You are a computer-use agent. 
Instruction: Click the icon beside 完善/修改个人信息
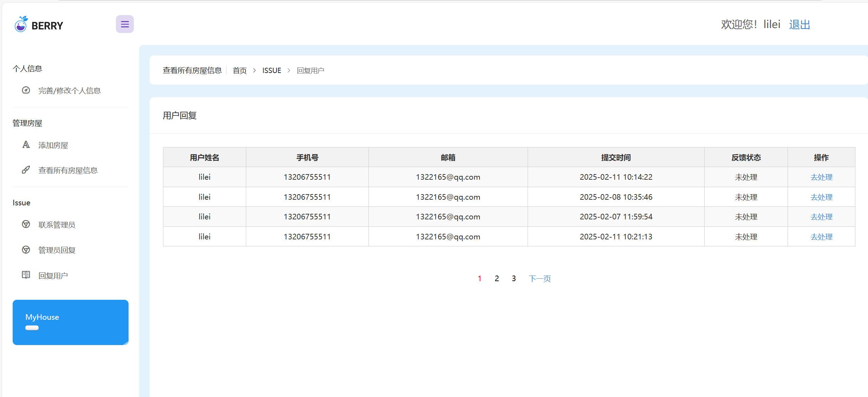26,90
